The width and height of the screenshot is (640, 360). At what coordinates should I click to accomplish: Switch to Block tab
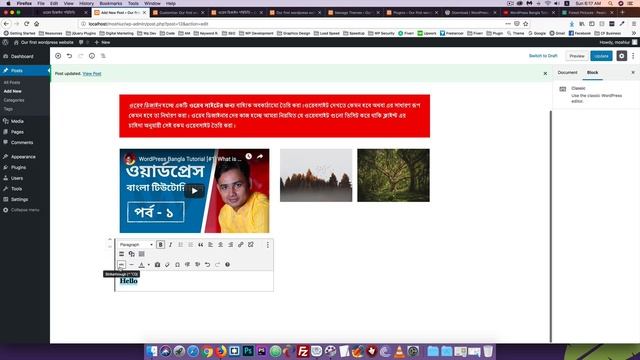(x=592, y=73)
